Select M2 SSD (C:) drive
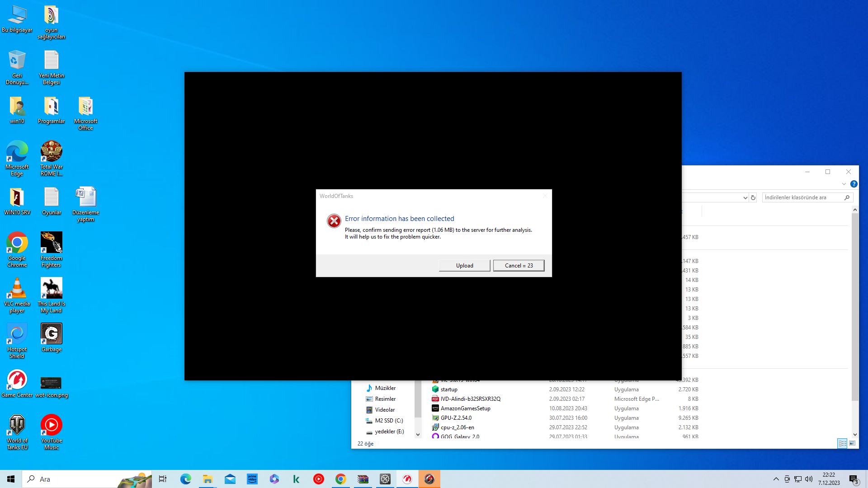 click(x=389, y=421)
